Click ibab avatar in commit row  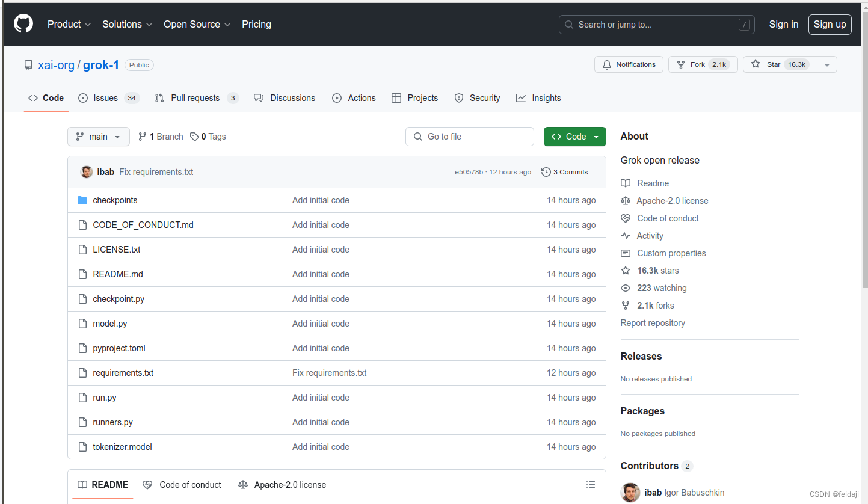(x=87, y=172)
